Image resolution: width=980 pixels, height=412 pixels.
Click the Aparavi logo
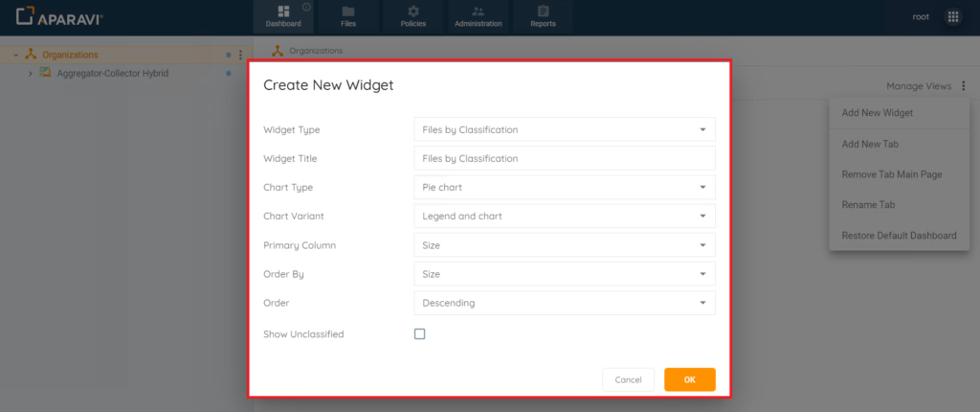60,17
